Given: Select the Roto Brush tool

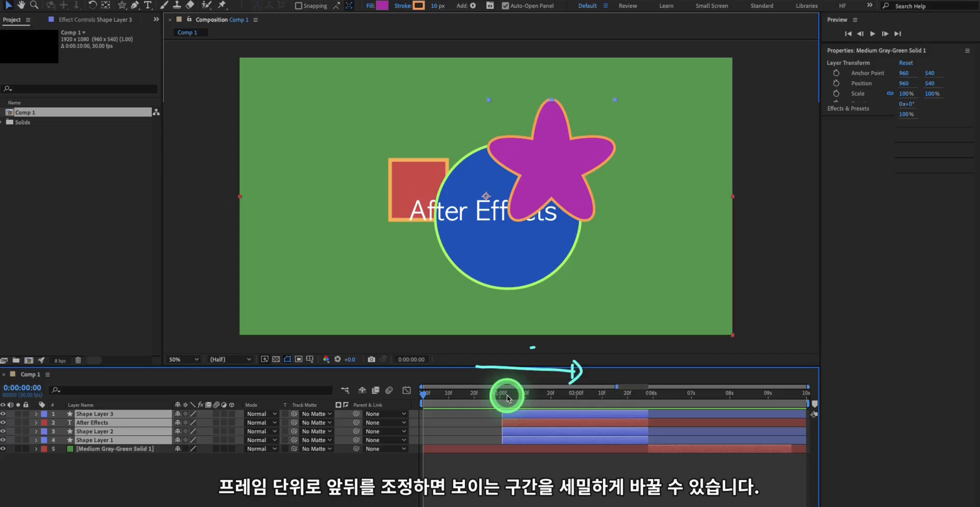Looking at the screenshot, I should [206, 5].
